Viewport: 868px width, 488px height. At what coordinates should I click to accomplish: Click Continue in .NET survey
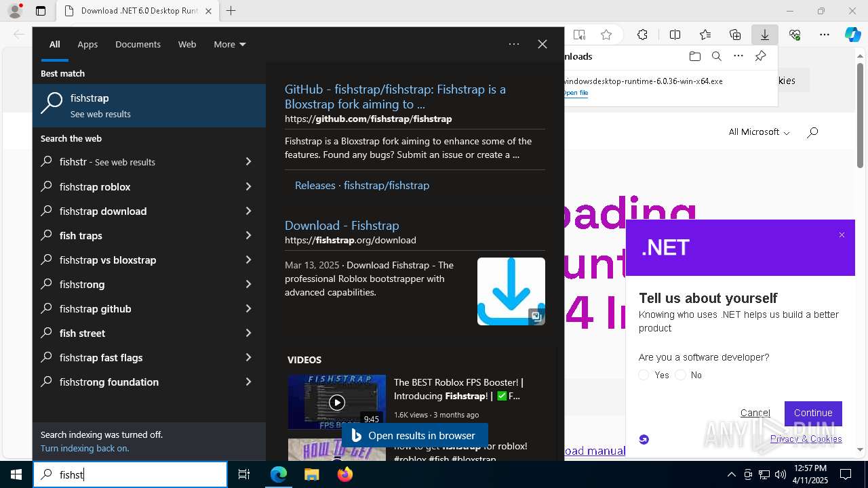(x=813, y=413)
